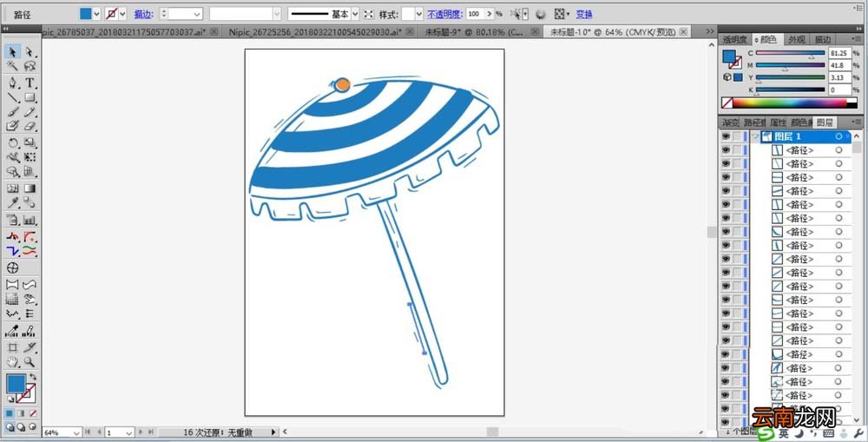Open opacity slider arrow beside 100
868x442 pixels.
coord(490,14)
